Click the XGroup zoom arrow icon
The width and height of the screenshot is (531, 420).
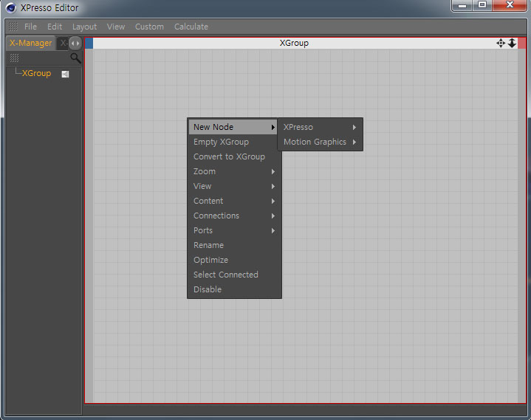[512, 43]
